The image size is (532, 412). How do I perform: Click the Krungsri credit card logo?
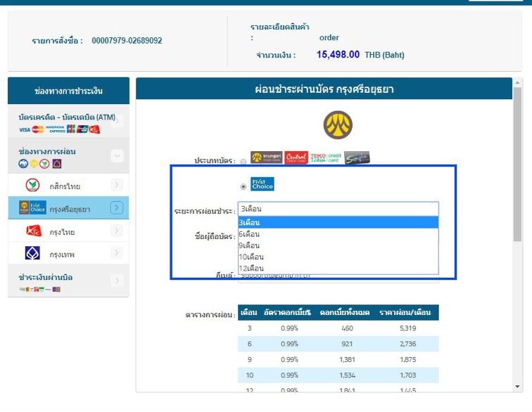click(266, 157)
